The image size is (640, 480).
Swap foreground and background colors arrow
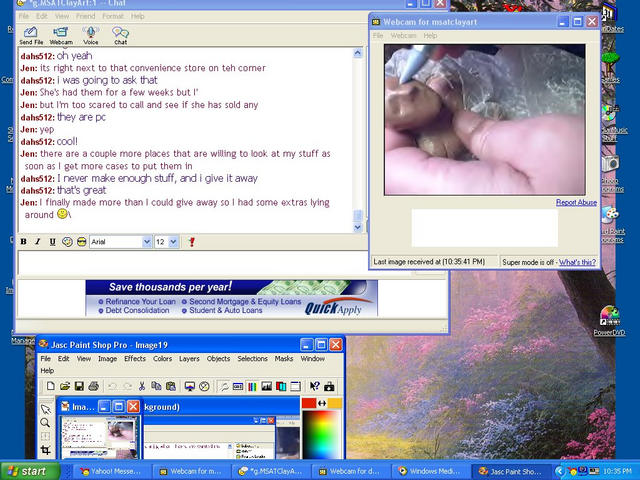click(322, 403)
